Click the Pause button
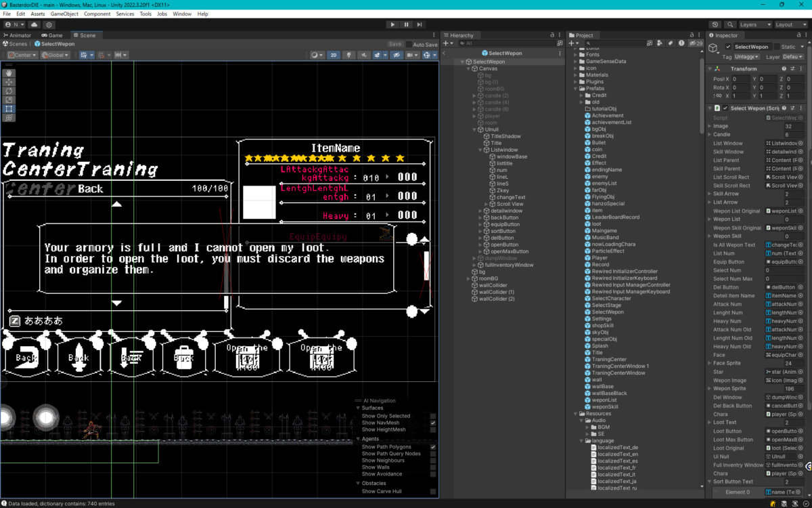 [x=407, y=24]
